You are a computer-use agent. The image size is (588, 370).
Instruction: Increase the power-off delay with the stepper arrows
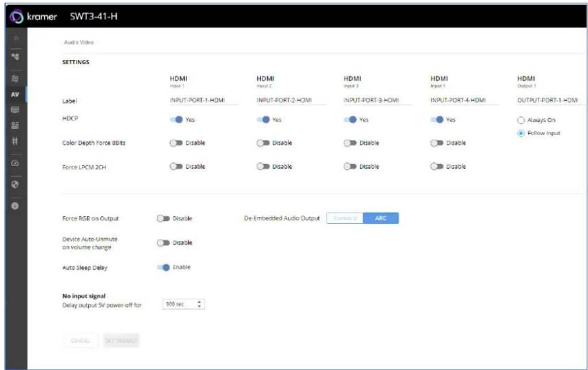199,302
